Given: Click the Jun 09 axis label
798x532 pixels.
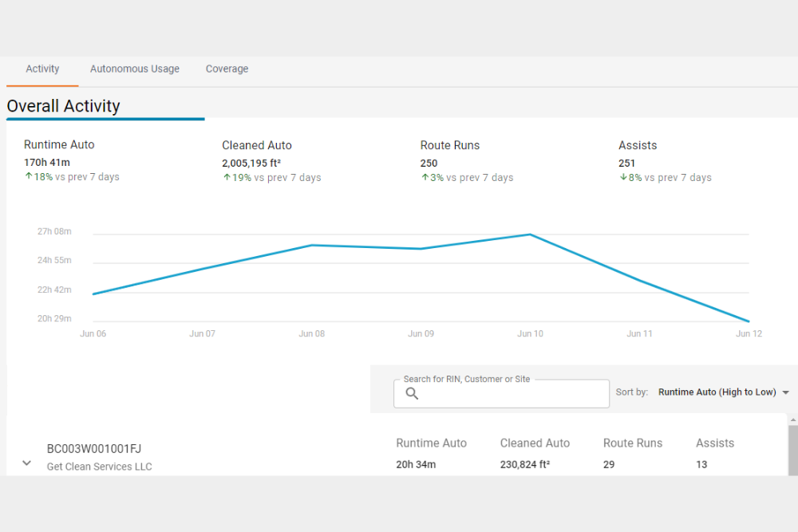Looking at the screenshot, I should pyautogui.click(x=421, y=333).
